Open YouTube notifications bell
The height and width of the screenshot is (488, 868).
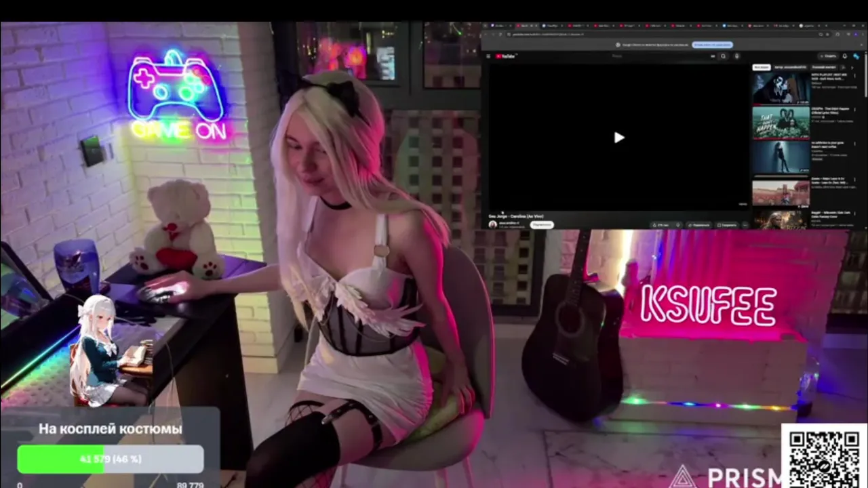point(845,56)
